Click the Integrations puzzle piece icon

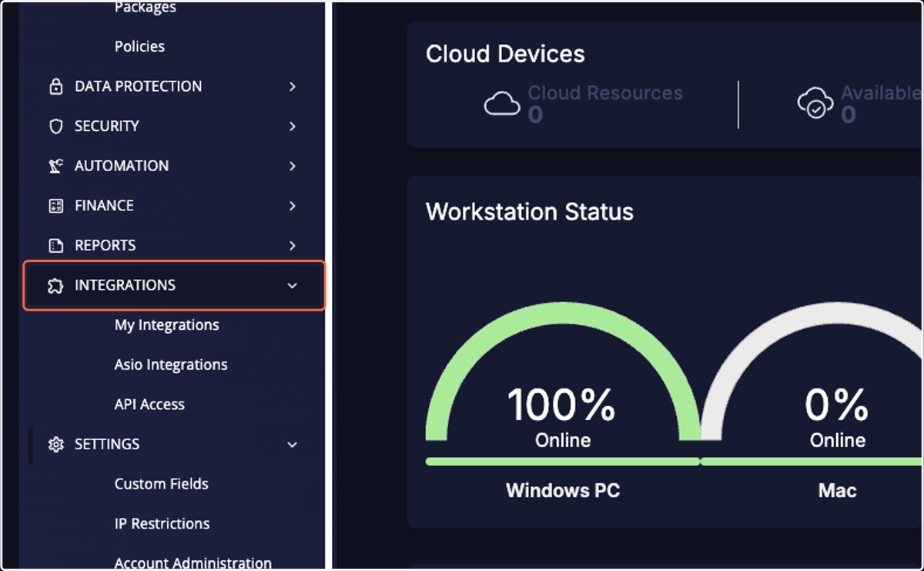click(x=55, y=285)
